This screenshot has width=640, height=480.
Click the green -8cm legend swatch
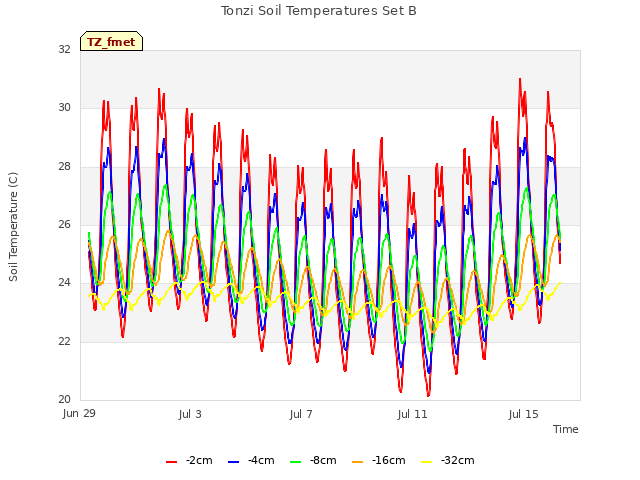(x=296, y=462)
